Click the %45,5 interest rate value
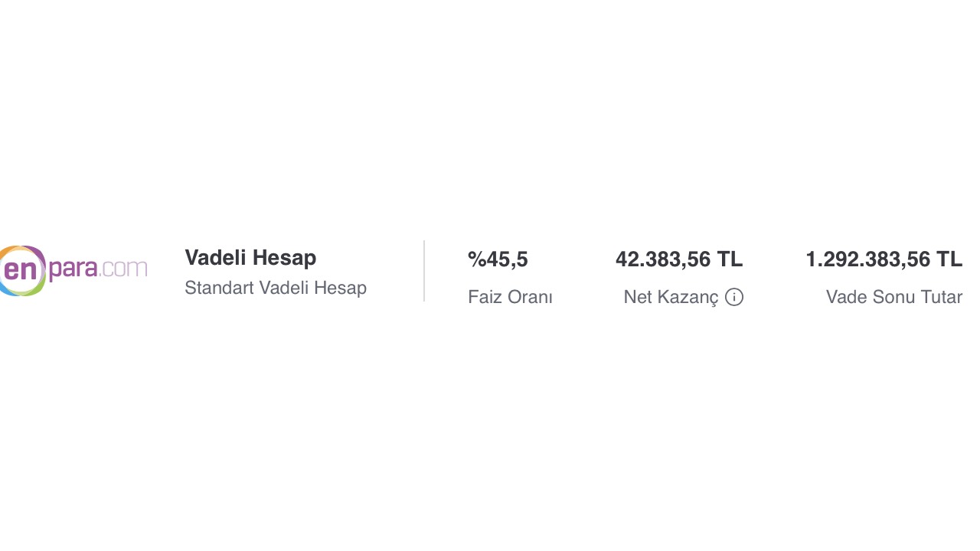This screenshot has height=551, width=980. (498, 259)
